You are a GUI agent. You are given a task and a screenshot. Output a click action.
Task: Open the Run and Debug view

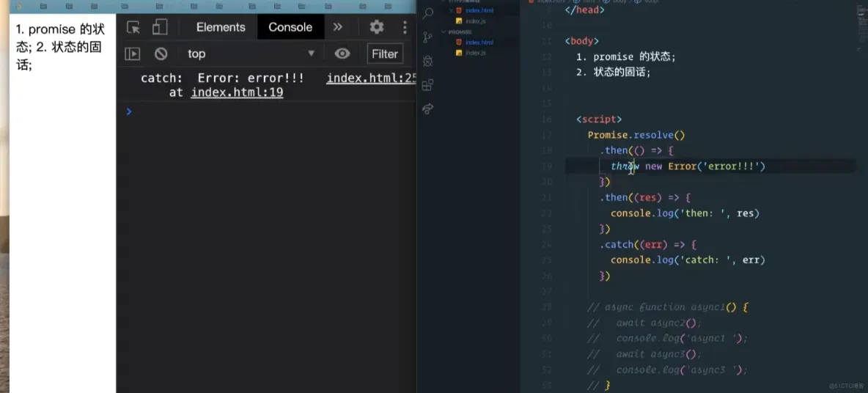click(x=427, y=61)
